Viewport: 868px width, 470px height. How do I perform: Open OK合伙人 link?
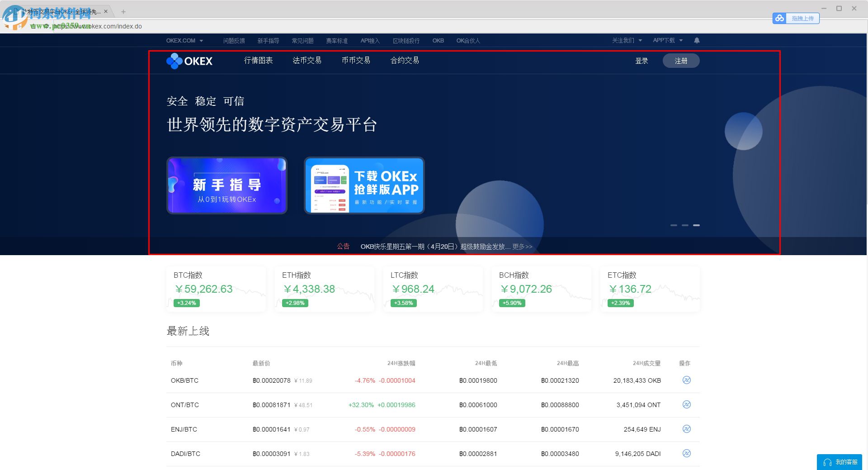click(468, 41)
